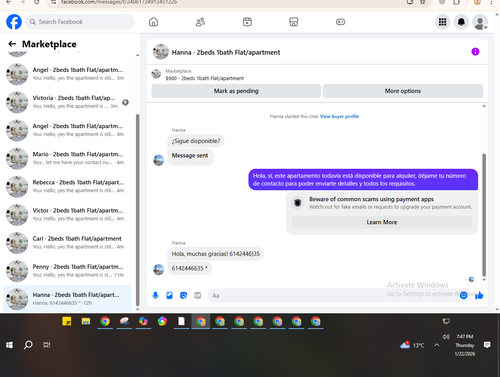Select Hanna's conversation in the list

click(67, 299)
